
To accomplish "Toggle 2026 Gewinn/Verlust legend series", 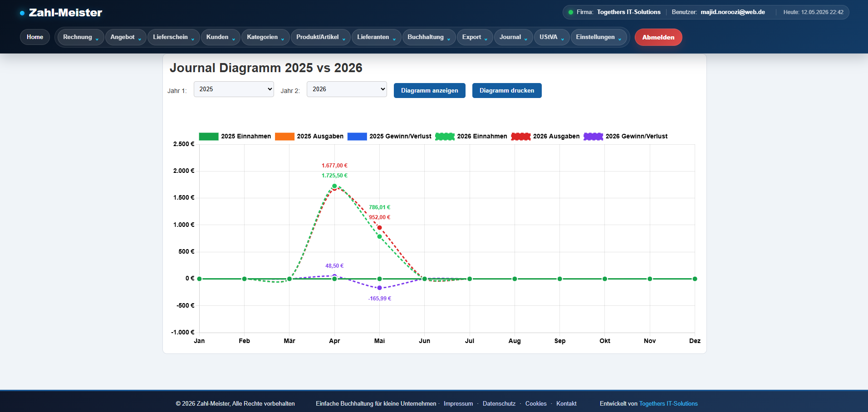I will click(625, 136).
